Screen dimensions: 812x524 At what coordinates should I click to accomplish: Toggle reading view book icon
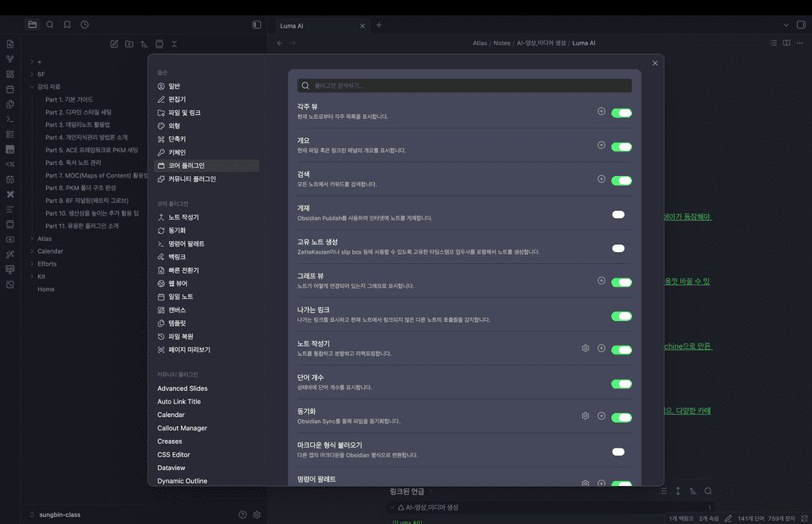click(x=787, y=43)
